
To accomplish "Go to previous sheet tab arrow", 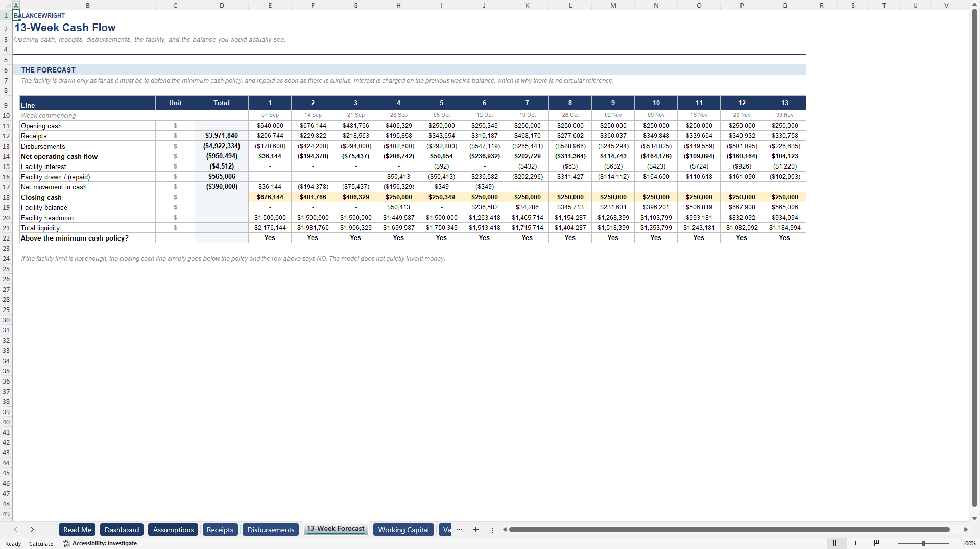I will pyautogui.click(x=16, y=530).
